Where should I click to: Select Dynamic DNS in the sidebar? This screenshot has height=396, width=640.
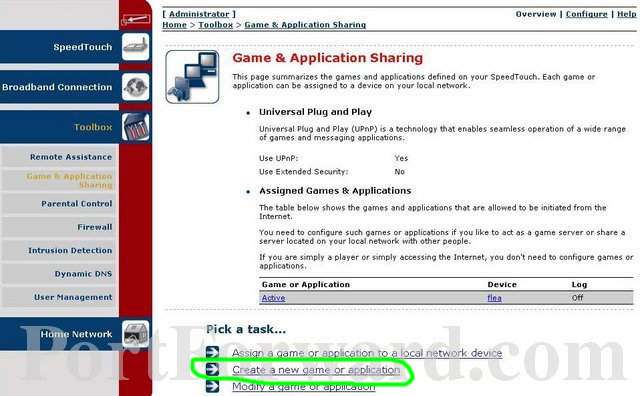click(58, 274)
